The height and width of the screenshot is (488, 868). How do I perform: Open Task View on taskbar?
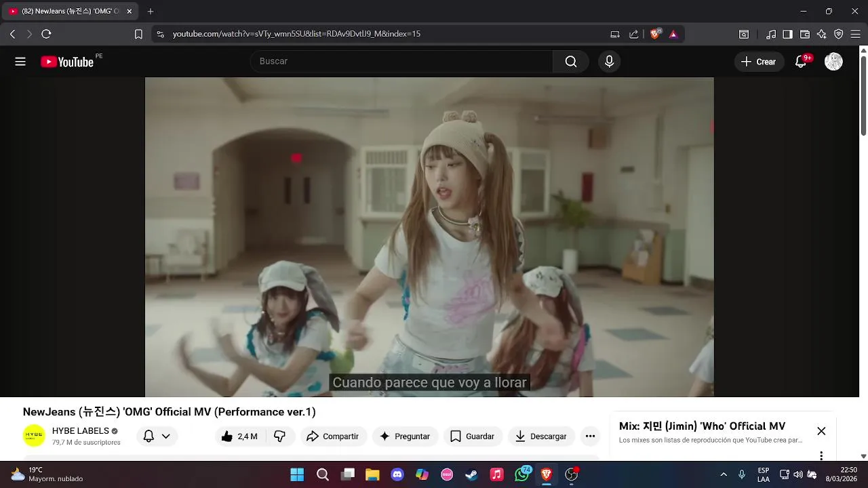[x=348, y=474]
